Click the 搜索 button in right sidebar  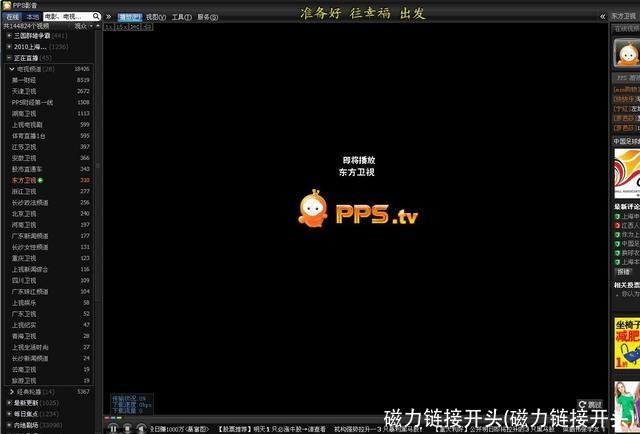coord(623,272)
